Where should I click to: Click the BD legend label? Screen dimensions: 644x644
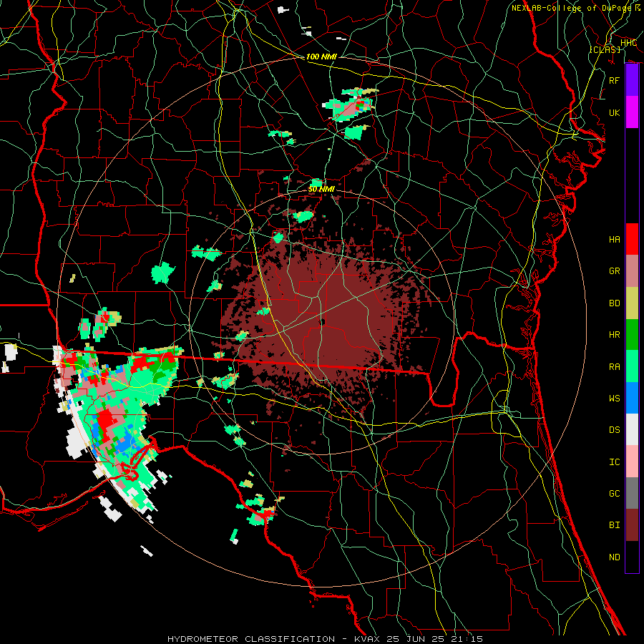coord(615,303)
